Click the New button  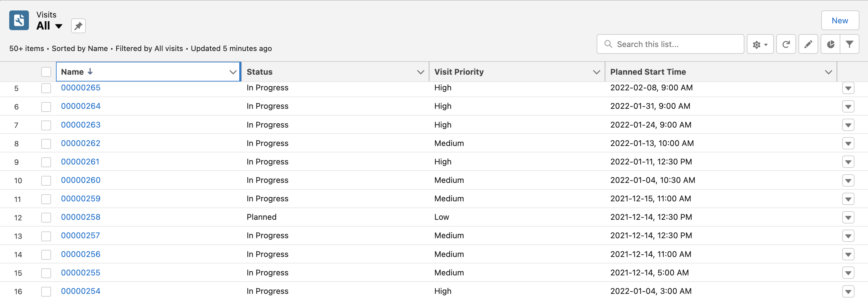839,21
